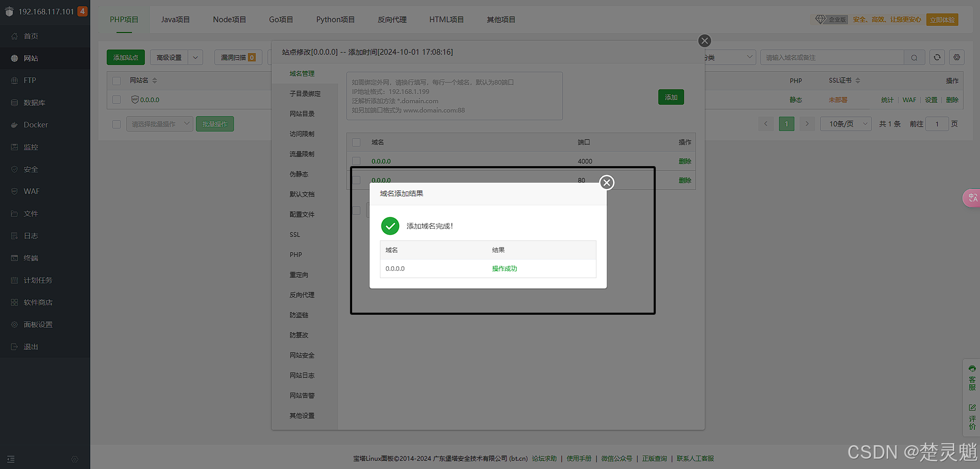
Task: Open the 10条/页 page size dropdown
Action: (x=846, y=124)
